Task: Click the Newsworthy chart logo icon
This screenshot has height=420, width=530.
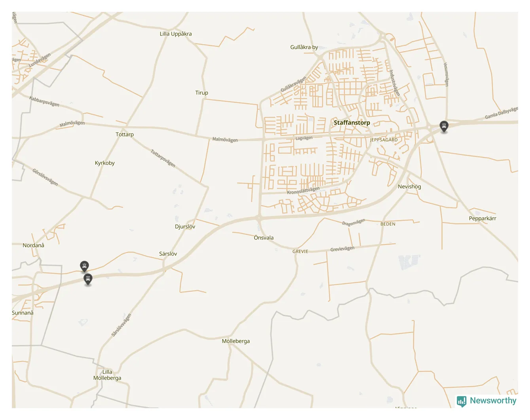Action: [462, 401]
